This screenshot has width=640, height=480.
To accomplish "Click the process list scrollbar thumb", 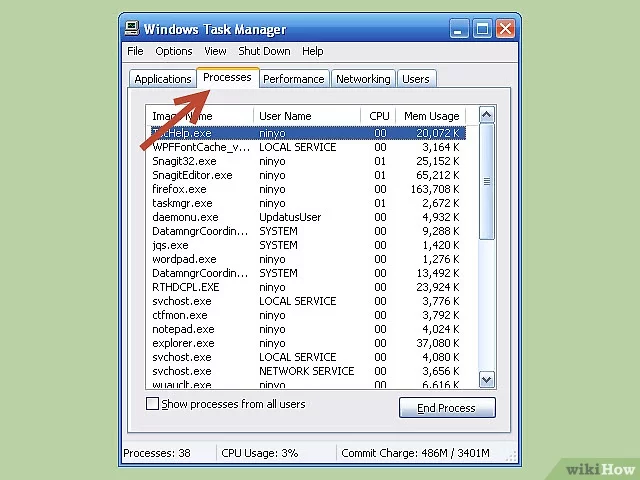I will (486, 182).
